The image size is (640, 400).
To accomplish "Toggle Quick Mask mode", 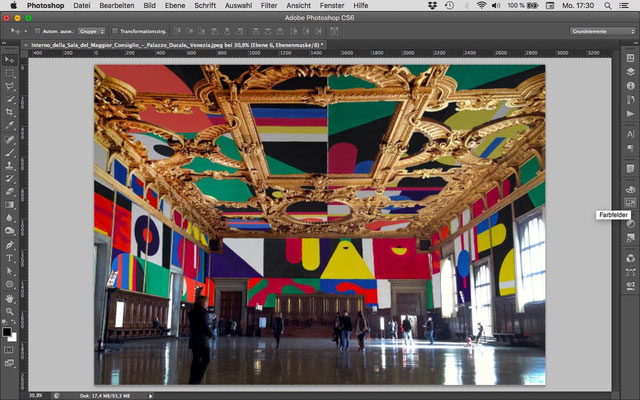I will pyautogui.click(x=9, y=350).
